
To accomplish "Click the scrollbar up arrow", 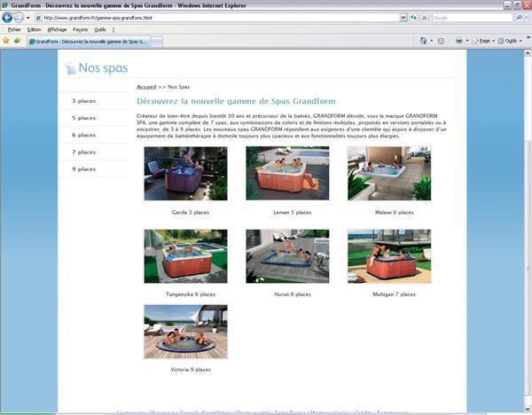I will pyautogui.click(x=528, y=53).
